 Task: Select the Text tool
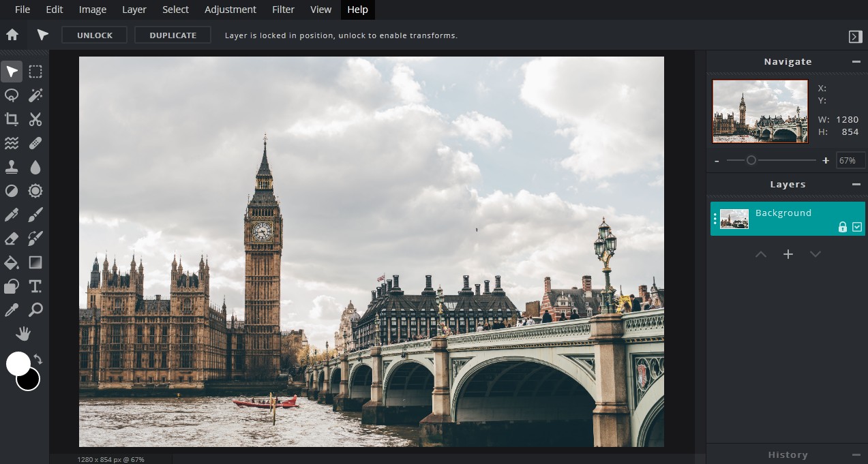coord(35,286)
